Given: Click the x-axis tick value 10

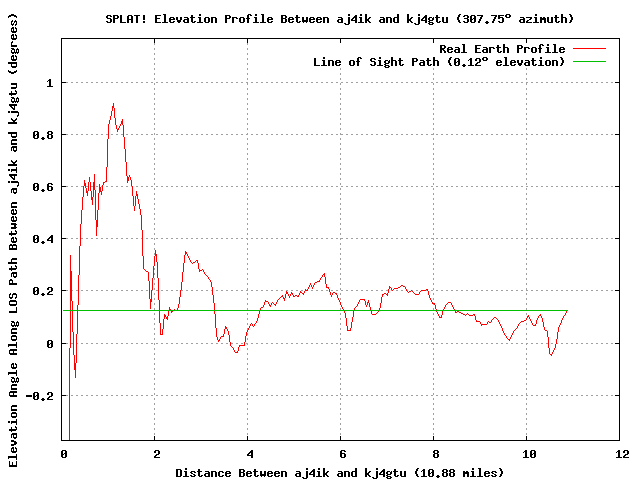Looking at the screenshot, I should 529,454.
